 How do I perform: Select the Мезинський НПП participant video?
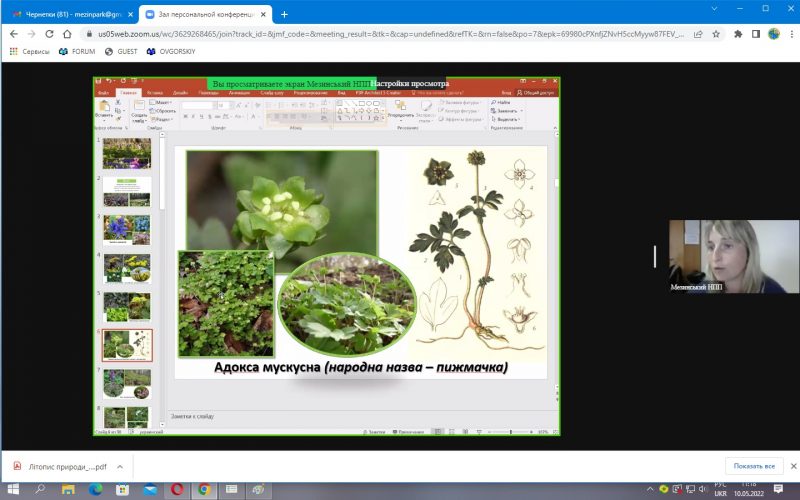tap(733, 257)
